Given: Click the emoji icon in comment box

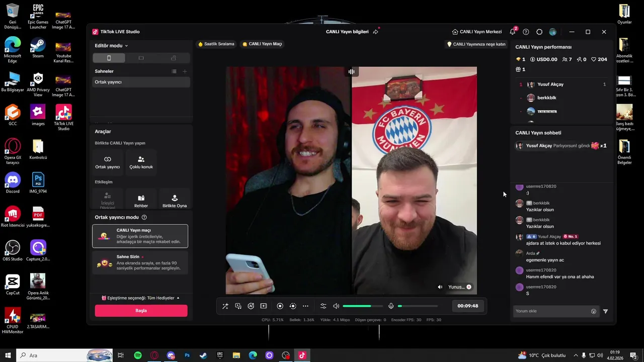Looking at the screenshot, I should [x=594, y=311].
